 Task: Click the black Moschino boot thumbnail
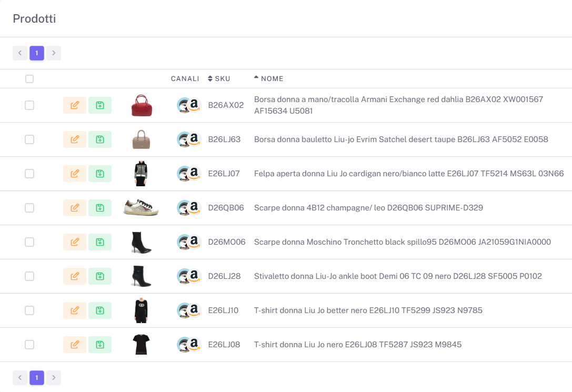pyautogui.click(x=141, y=242)
